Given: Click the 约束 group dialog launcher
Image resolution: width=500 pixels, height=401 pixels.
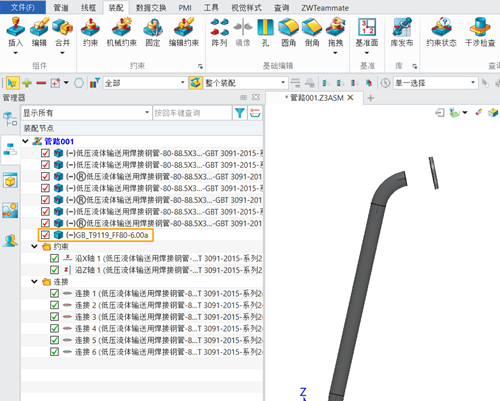Looking at the screenshot, I should click(200, 66).
